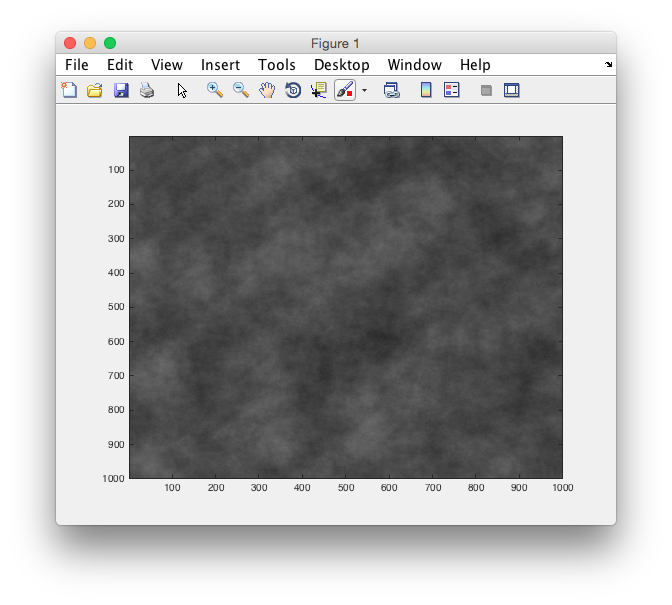Enable the Rotate 3D tool
The height and width of the screenshot is (605, 672).
293,90
